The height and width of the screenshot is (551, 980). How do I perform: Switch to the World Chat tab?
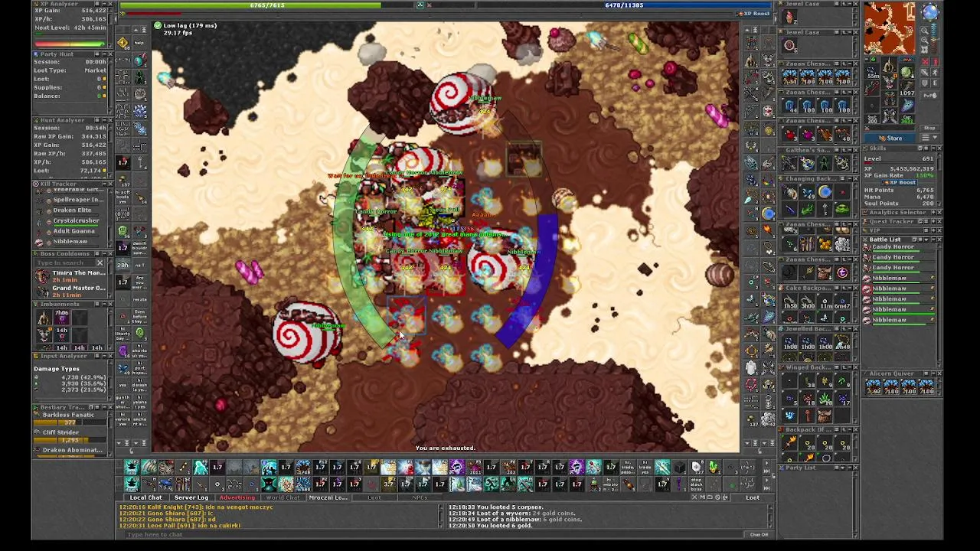283,497
